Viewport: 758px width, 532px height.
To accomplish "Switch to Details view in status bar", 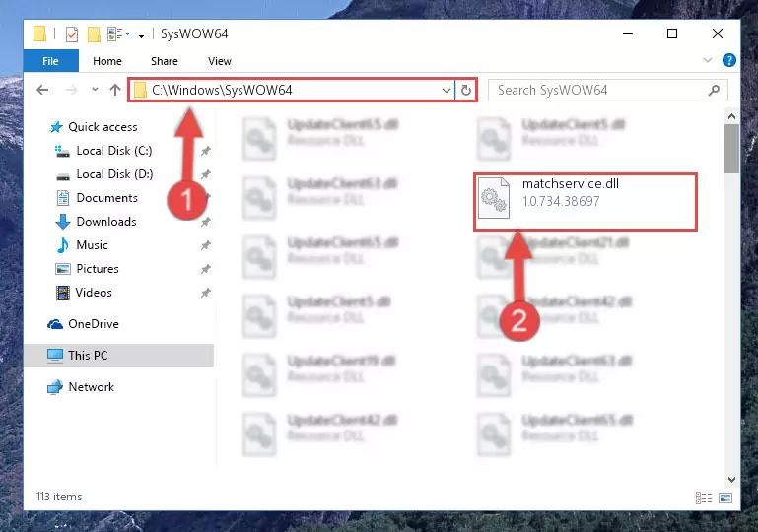I will pos(704,498).
